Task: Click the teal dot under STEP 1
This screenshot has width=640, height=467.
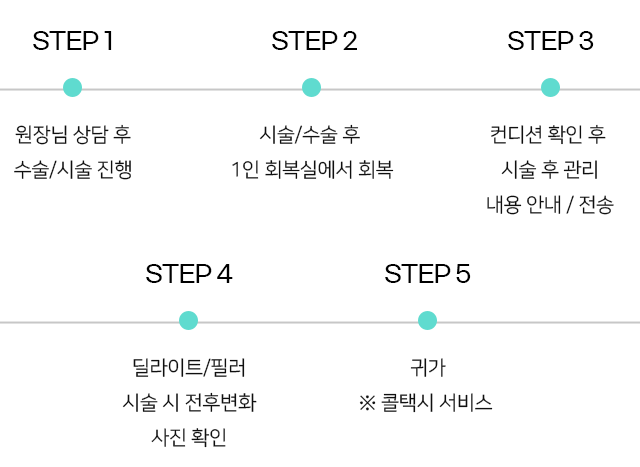Action: pos(73,87)
